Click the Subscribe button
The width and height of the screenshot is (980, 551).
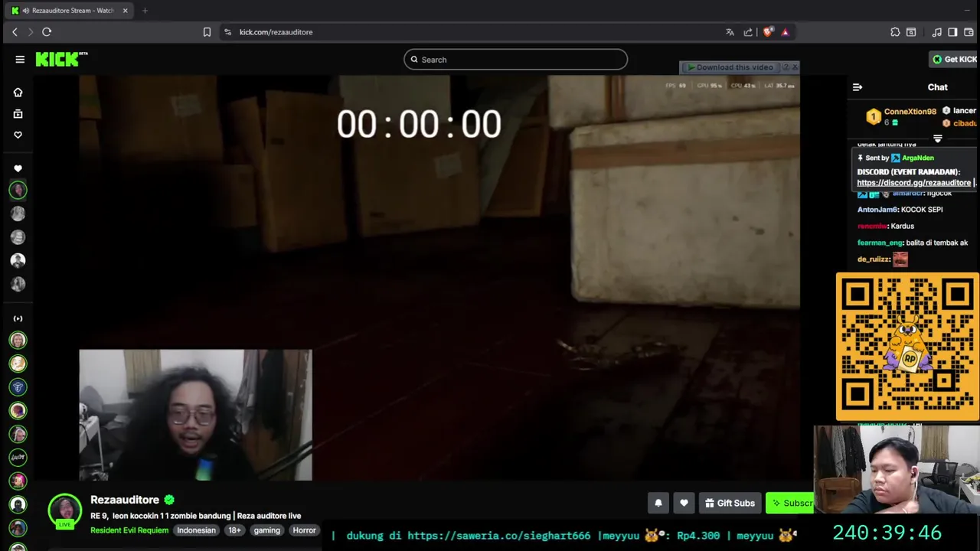tap(791, 503)
